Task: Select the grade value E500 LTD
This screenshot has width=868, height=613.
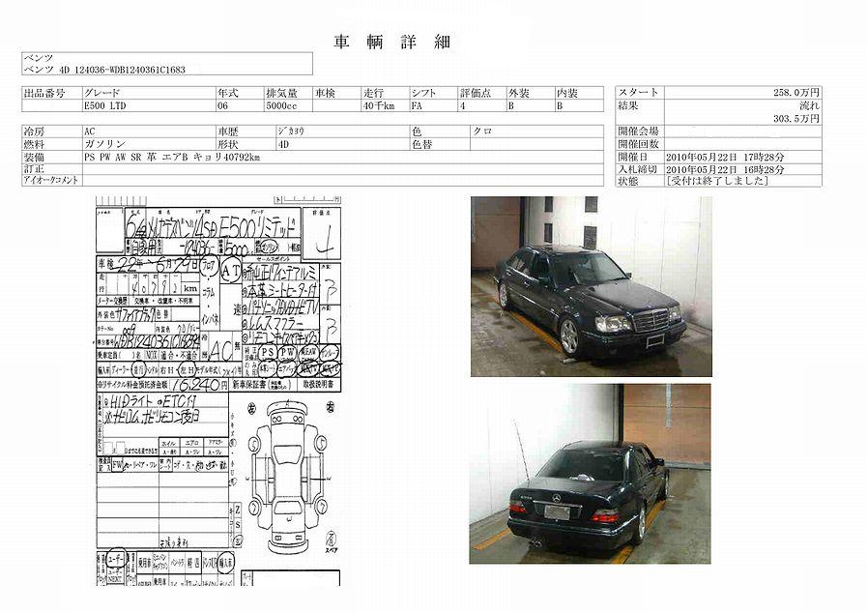Action: pos(105,105)
